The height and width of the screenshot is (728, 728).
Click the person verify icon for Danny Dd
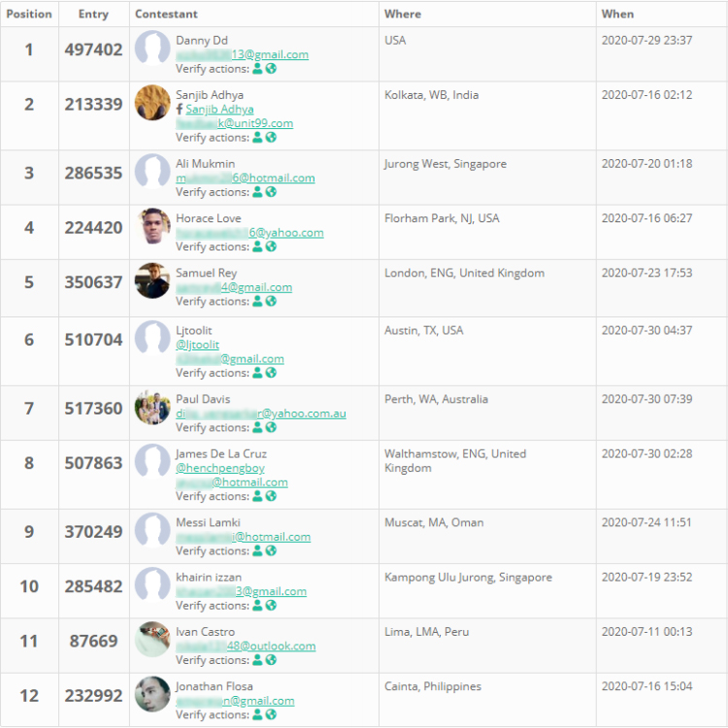[257, 69]
